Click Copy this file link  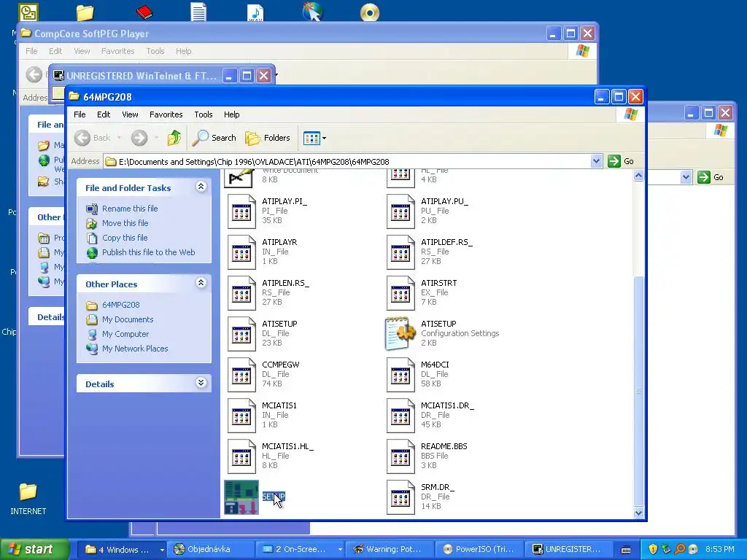[x=125, y=238]
